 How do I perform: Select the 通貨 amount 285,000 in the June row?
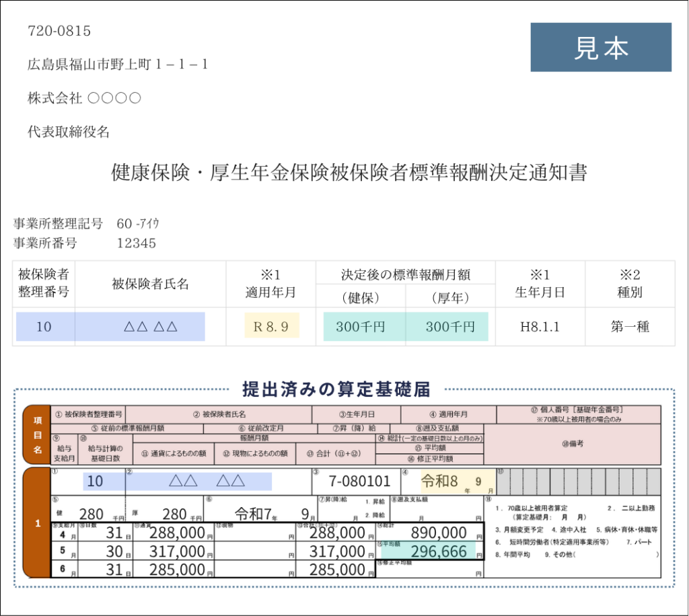pos(177,570)
